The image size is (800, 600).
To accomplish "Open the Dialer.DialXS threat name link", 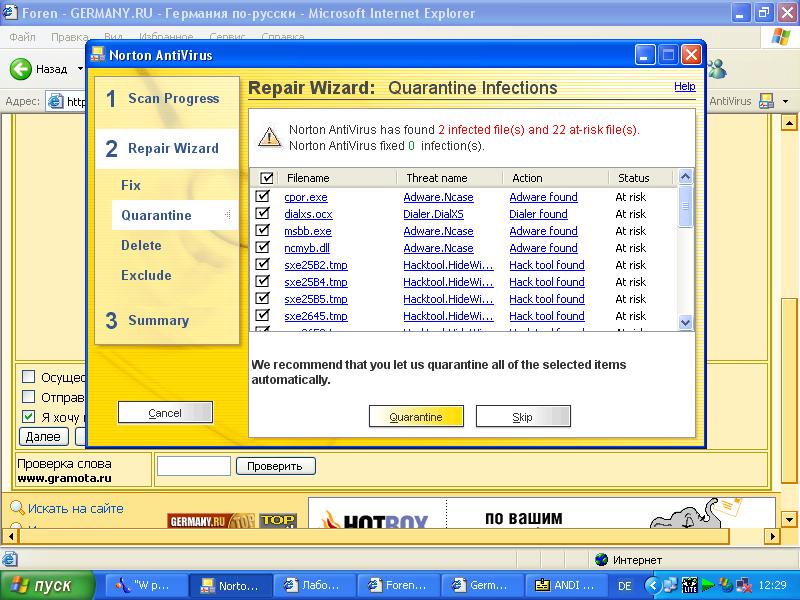I will [x=434, y=214].
